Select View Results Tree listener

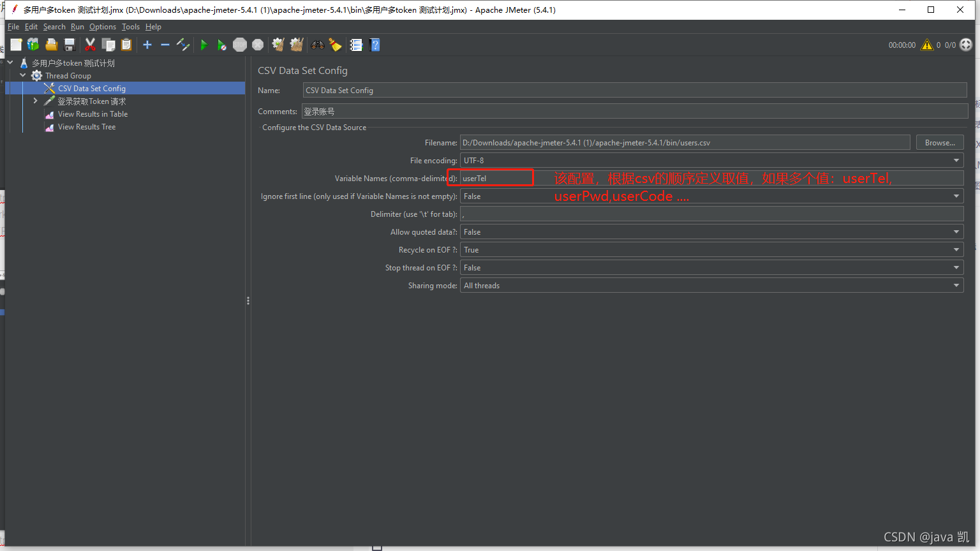point(87,127)
